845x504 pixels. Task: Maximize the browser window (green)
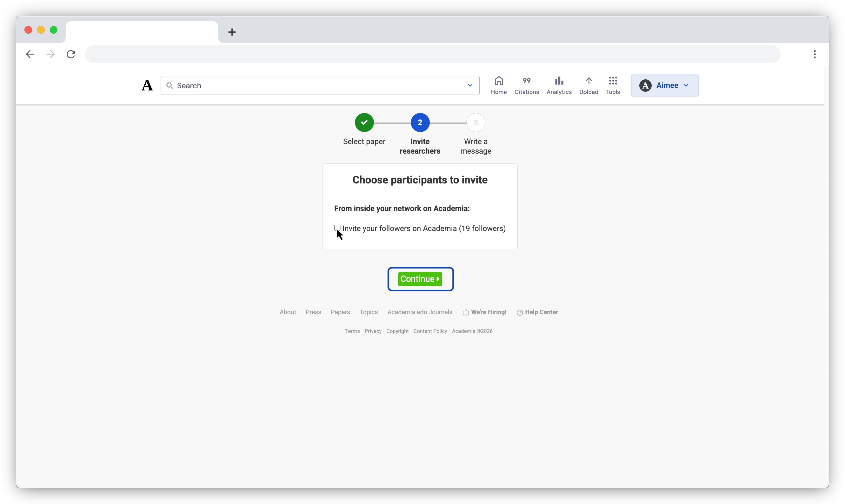coord(53,30)
